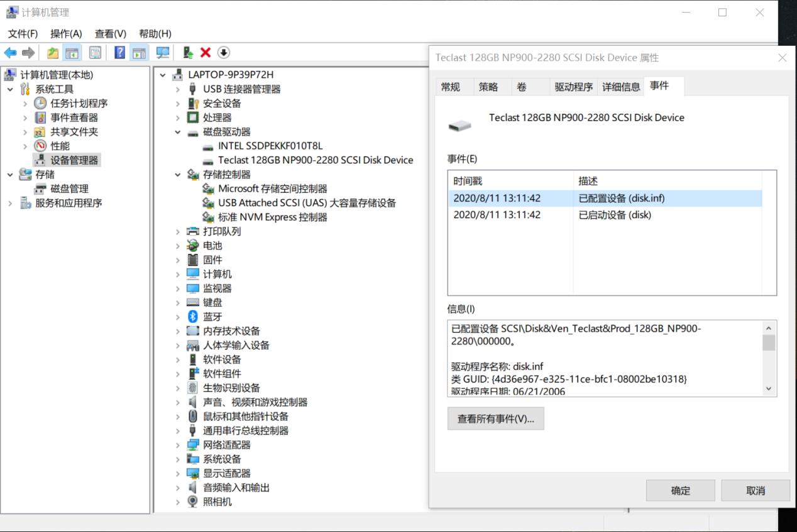Click the Show/Hide Console Tree toolbar icon
Image resolution: width=797 pixels, height=532 pixels.
(x=72, y=53)
